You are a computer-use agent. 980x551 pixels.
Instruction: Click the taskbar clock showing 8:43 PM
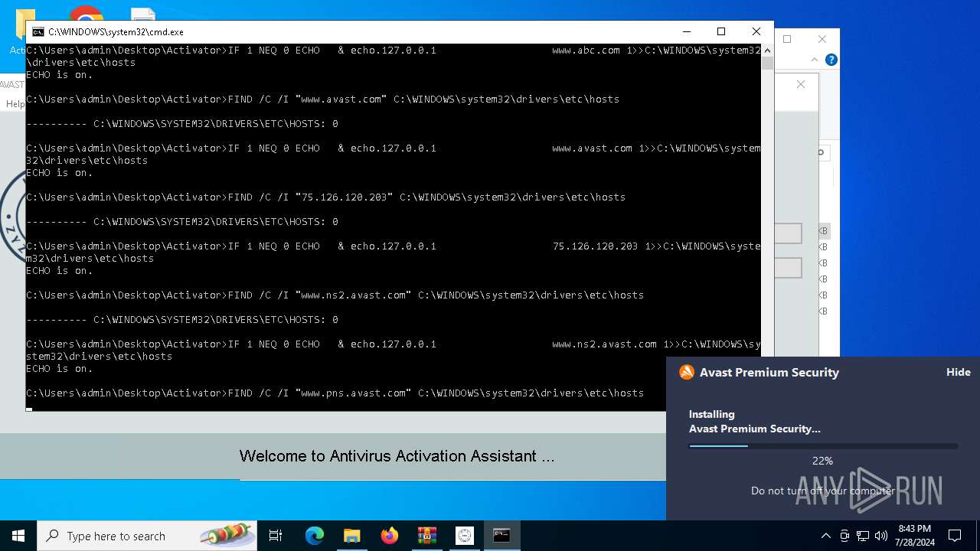tap(914, 536)
